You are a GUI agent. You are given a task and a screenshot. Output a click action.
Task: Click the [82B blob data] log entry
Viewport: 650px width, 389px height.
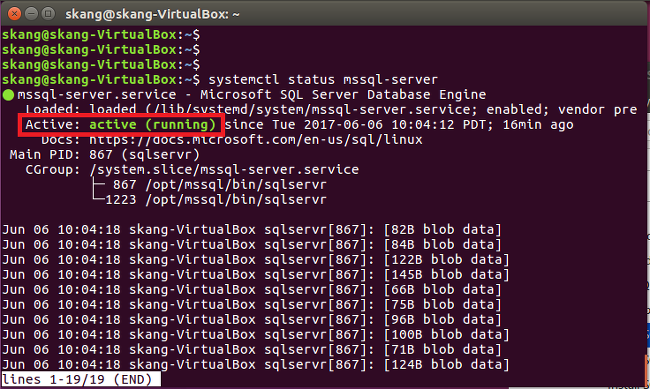click(x=442, y=229)
